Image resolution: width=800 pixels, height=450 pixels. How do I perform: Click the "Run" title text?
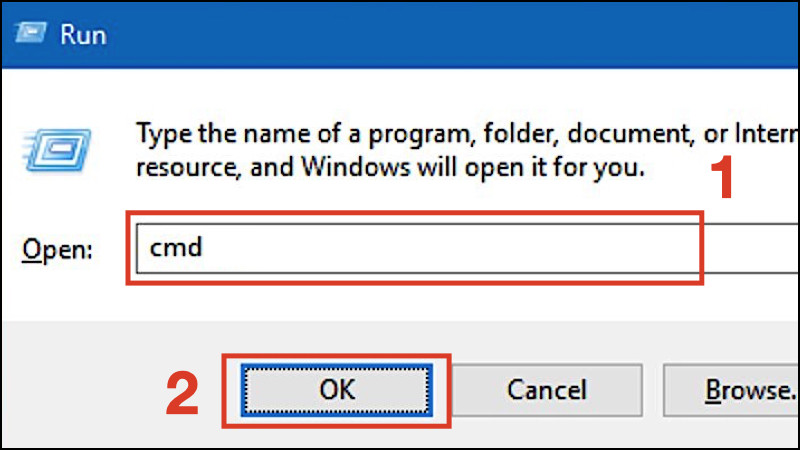coord(83,35)
